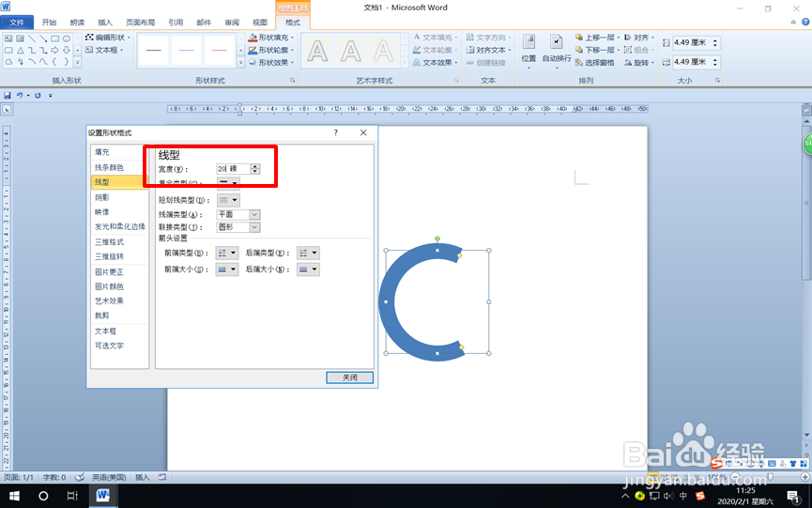
Task: Open the 旋转 rotate menu
Action: (x=638, y=62)
